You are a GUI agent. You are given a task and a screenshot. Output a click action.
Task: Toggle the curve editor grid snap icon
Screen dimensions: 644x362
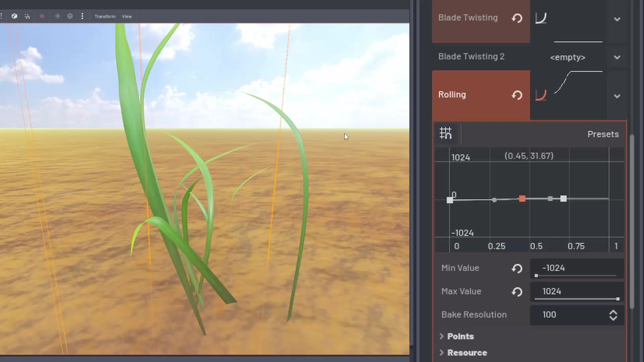point(445,133)
